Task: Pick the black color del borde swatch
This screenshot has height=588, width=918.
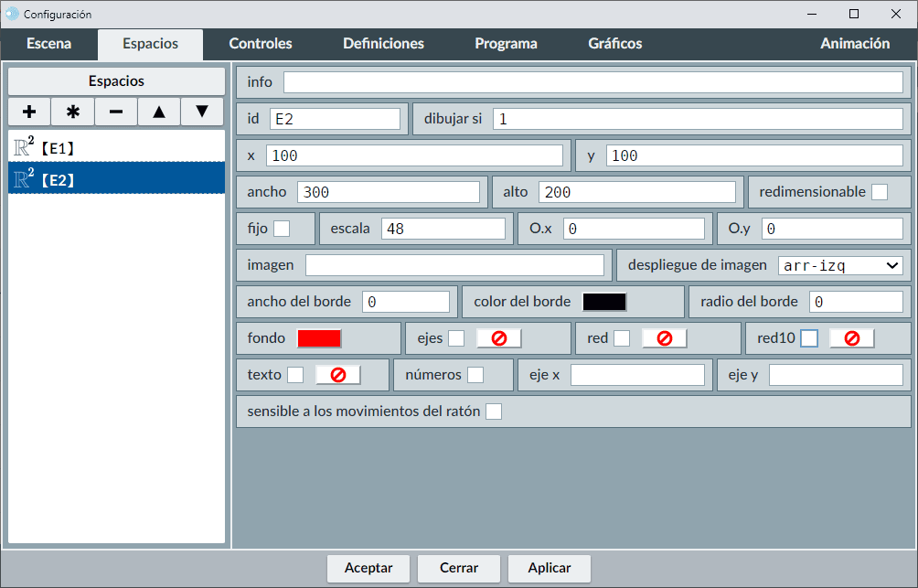Action: pos(604,302)
